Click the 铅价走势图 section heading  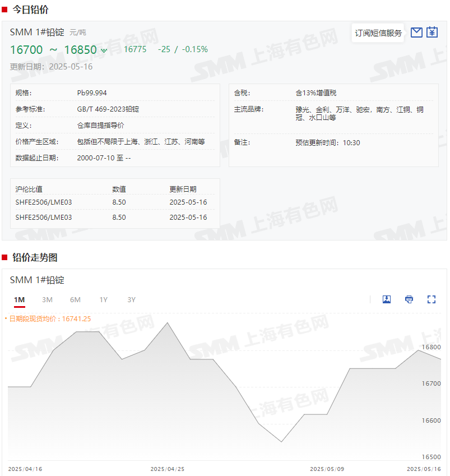pos(35,258)
